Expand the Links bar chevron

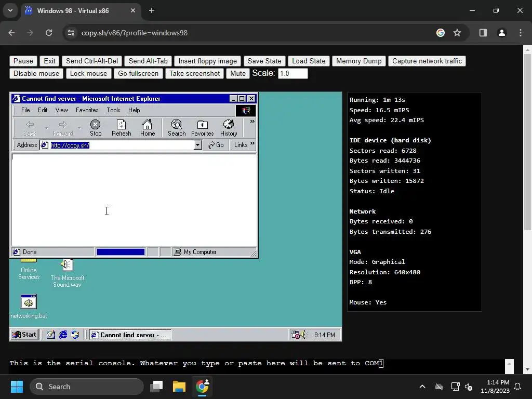click(252, 143)
